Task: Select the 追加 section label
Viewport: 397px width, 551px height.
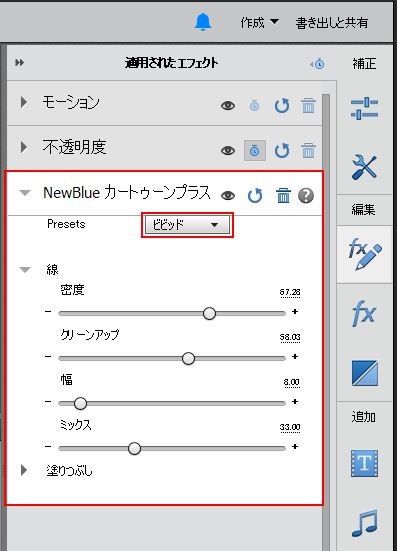Action: tap(364, 417)
